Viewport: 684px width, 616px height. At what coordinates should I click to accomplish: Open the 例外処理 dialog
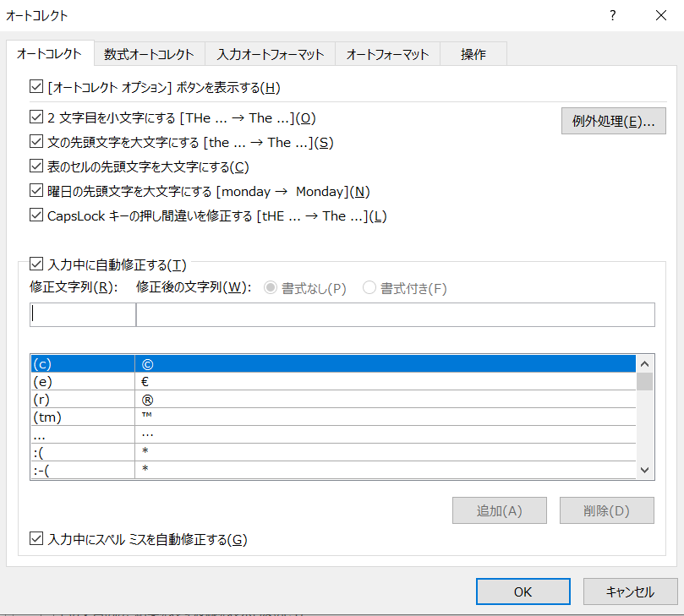(613, 121)
